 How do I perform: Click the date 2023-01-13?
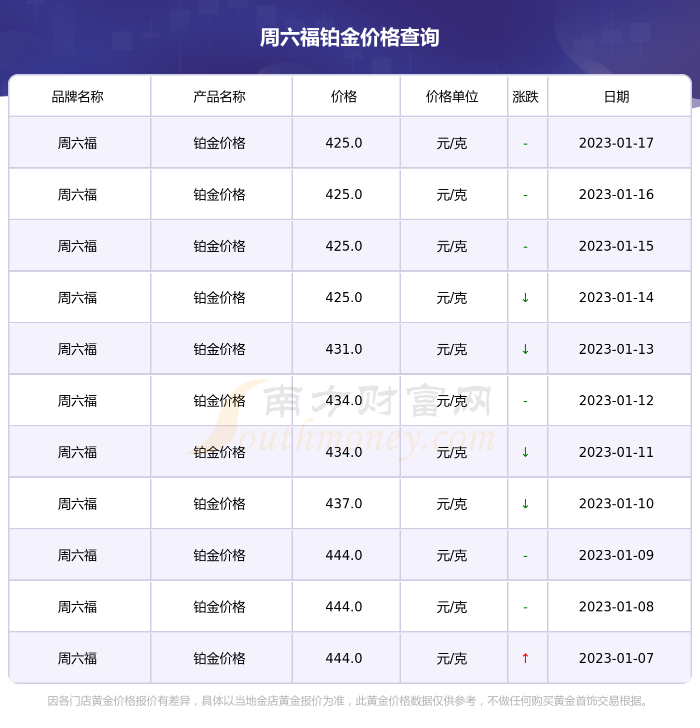pos(616,349)
